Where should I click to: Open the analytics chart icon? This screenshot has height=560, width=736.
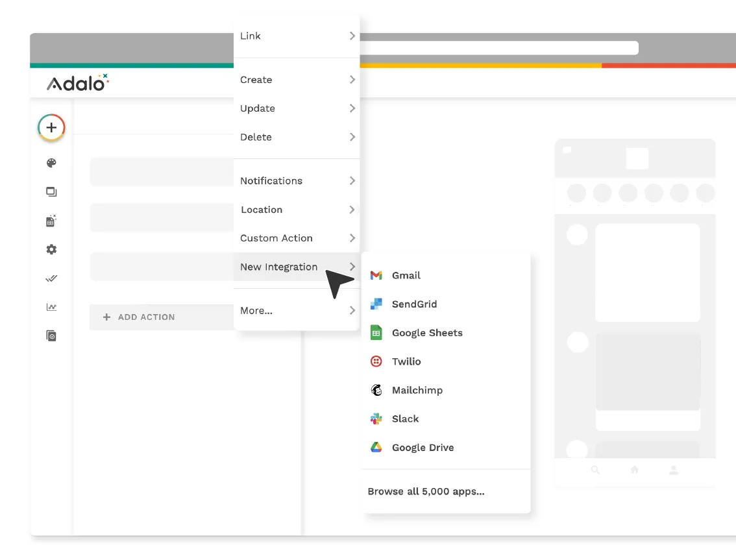point(51,307)
